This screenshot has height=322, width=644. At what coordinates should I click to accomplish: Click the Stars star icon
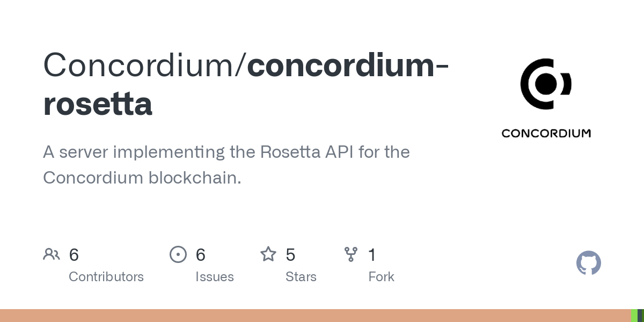268,254
